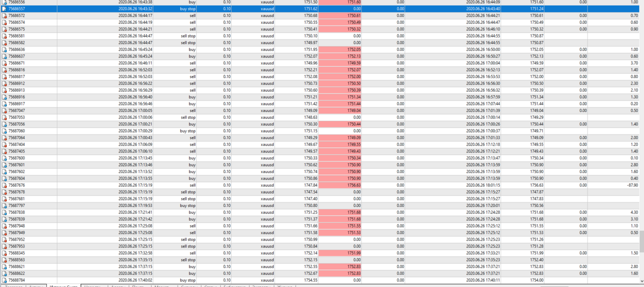Image resolution: width=644 pixels, height=287 pixels.
Task: Select open time 2020.06.26 17:32:58
Action: click(x=135, y=253)
